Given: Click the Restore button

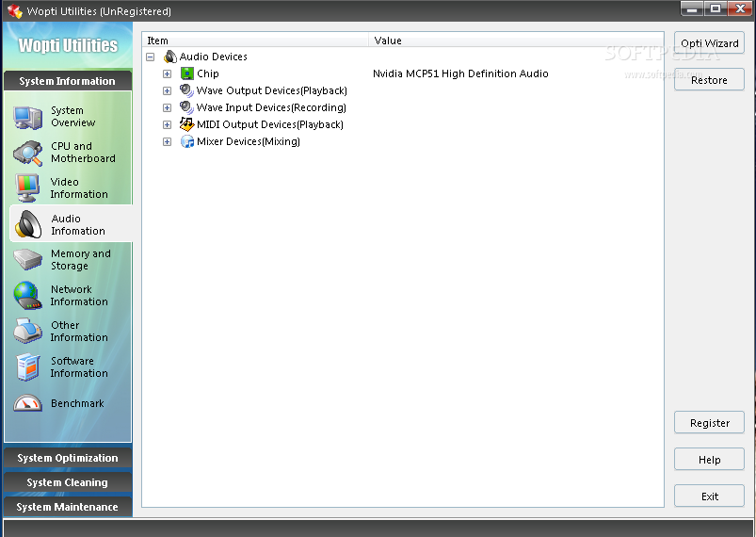Looking at the screenshot, I should coord(709,80).
